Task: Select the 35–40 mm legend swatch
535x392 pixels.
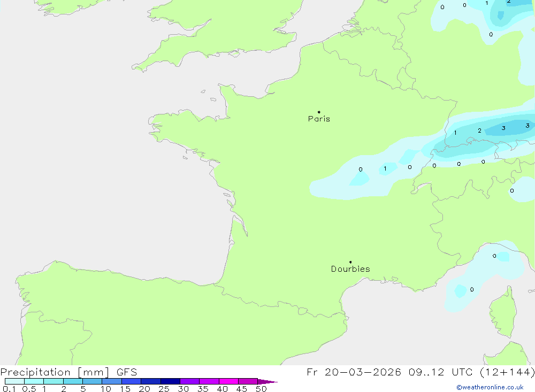Action: pyautogui.click(x=209, y=381)
